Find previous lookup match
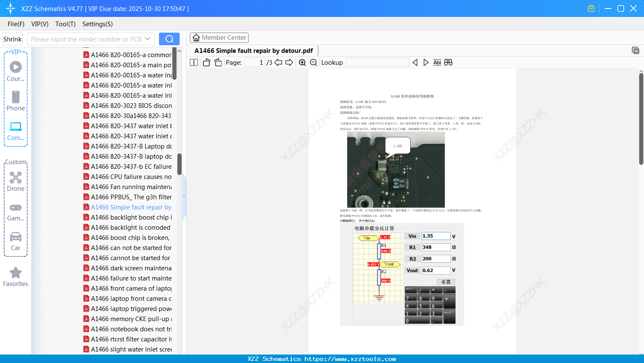644x363 pixels. tap(415, 63)
